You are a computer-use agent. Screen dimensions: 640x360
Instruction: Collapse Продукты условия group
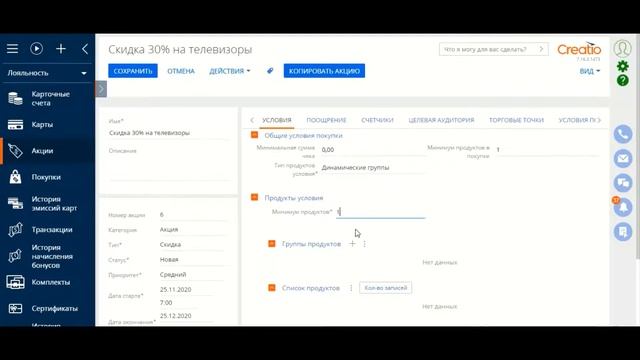click(254, 198)
